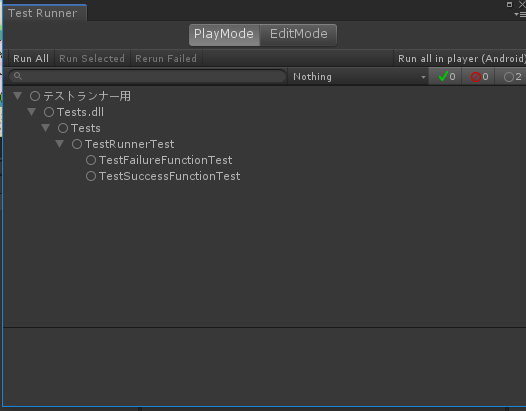This screenshot has width=526, height=411.
Task: Collapse the テストランナー用 tree node
Action: (18, 96)
